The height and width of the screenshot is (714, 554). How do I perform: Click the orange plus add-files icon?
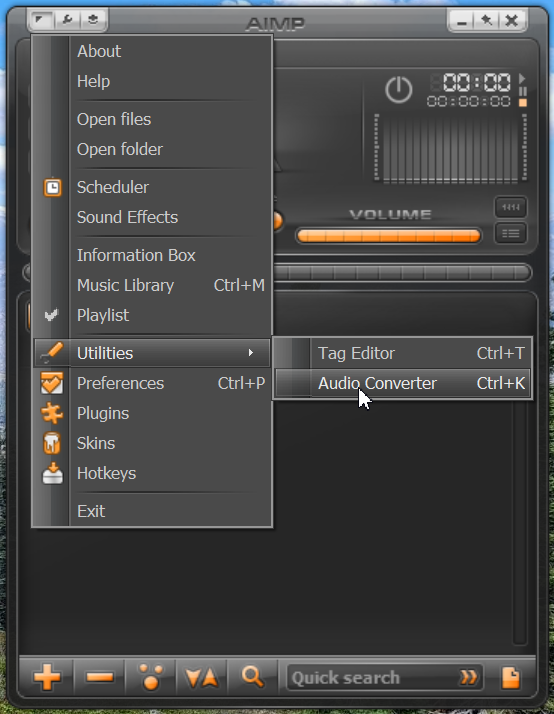(x=47, y=677)
